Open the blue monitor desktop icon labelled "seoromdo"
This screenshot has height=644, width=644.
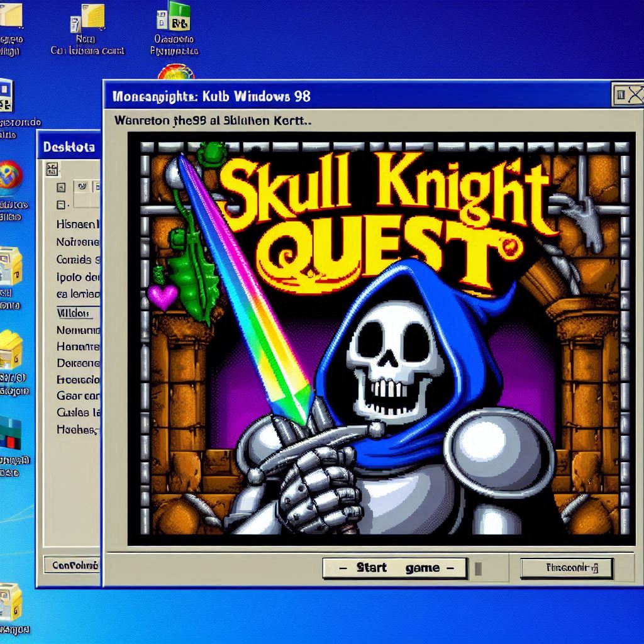pos(6,96)
